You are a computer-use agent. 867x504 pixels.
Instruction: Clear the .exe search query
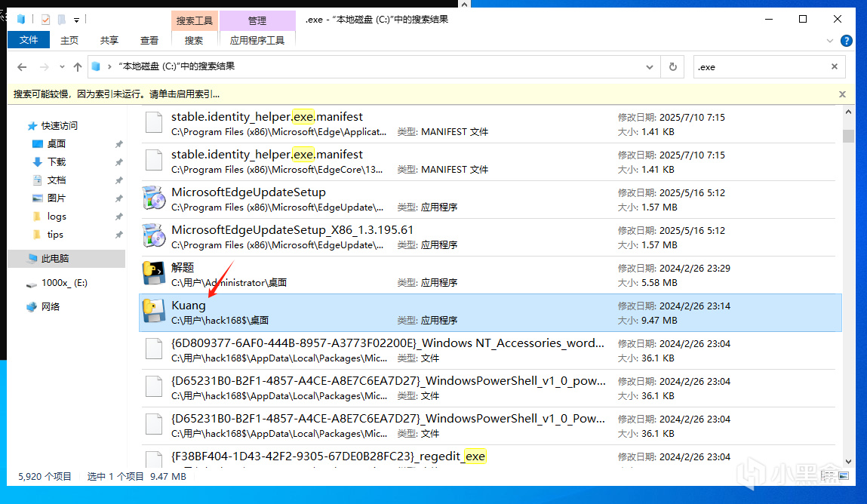835,66
